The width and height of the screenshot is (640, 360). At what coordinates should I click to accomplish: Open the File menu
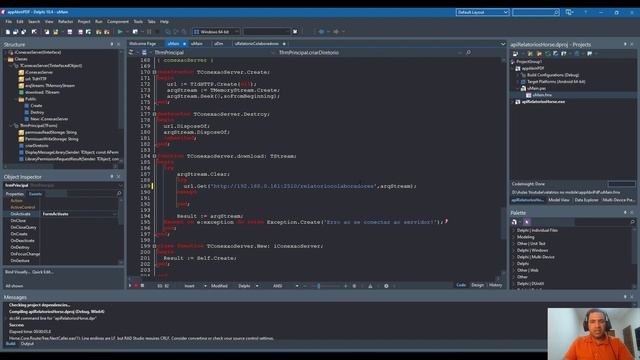point(9,22)
